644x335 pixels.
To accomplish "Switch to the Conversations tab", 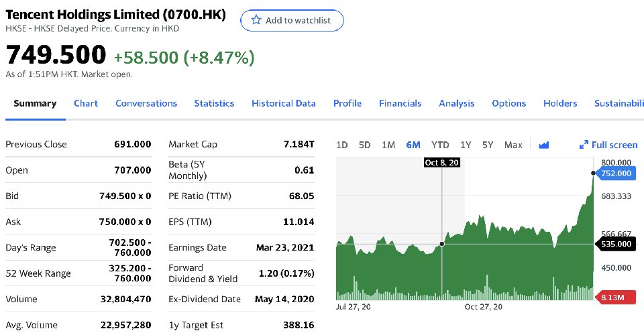I will point(146,103).
